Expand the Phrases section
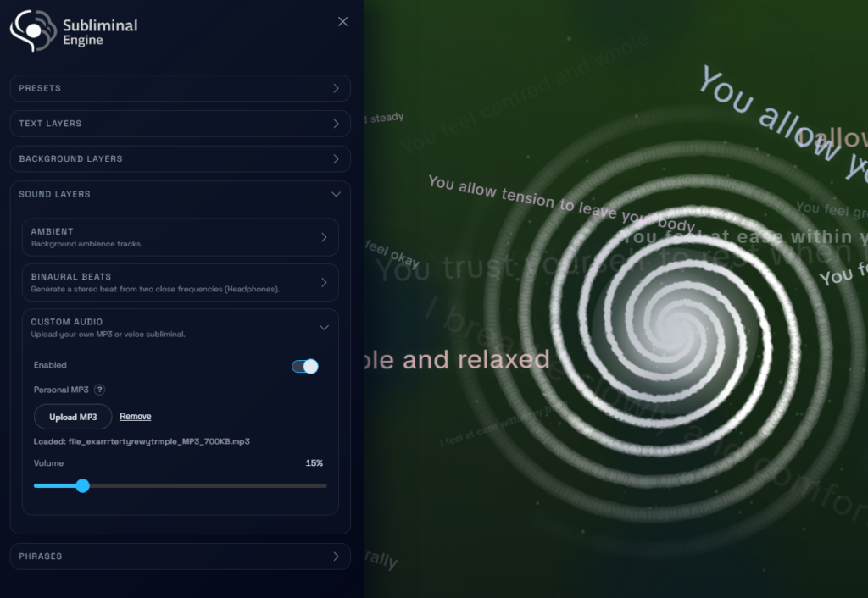Screen dimensions: 868x598 click(x=180, y=556)
